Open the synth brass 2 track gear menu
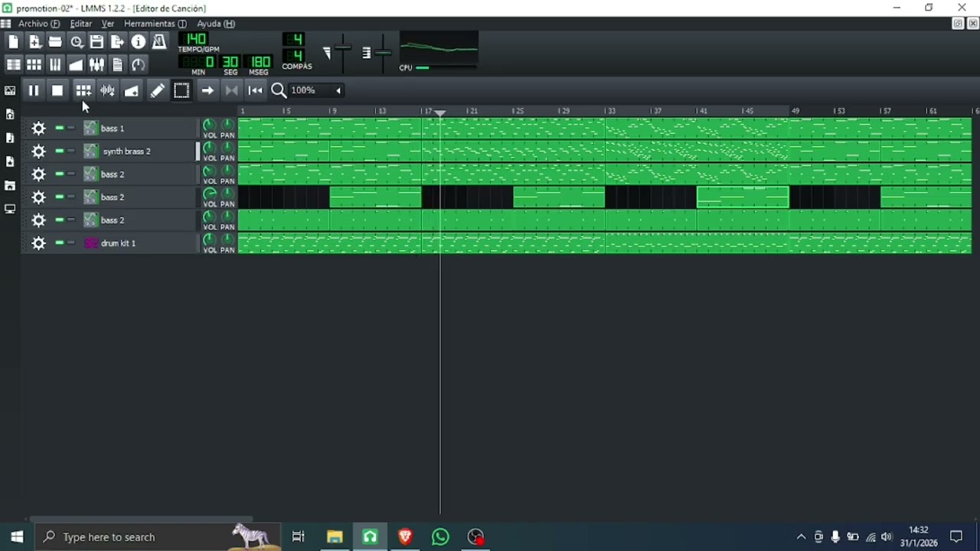 (x=38, y=152)
